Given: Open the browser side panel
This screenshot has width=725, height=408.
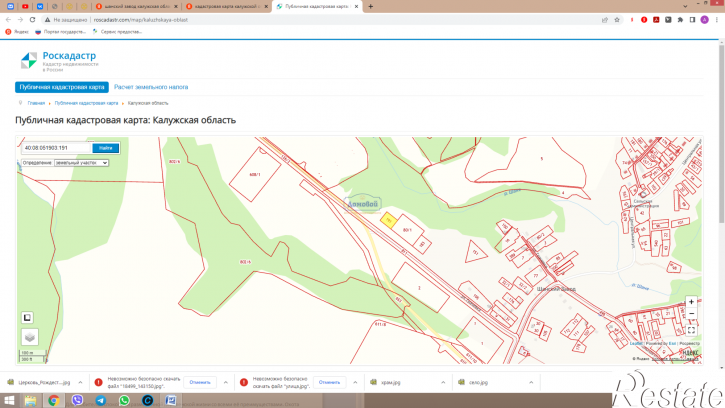Looking at the screenshot, I should [x=692, y=20].
